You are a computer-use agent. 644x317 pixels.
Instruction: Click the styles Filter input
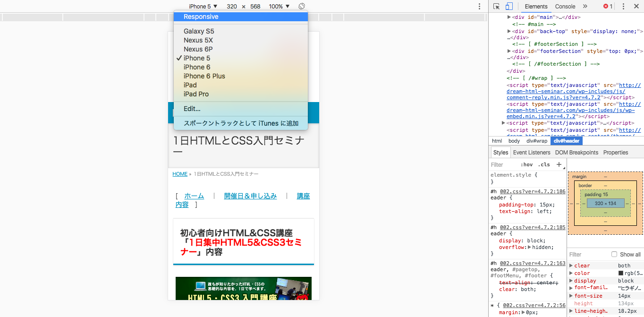pos(503,164)
